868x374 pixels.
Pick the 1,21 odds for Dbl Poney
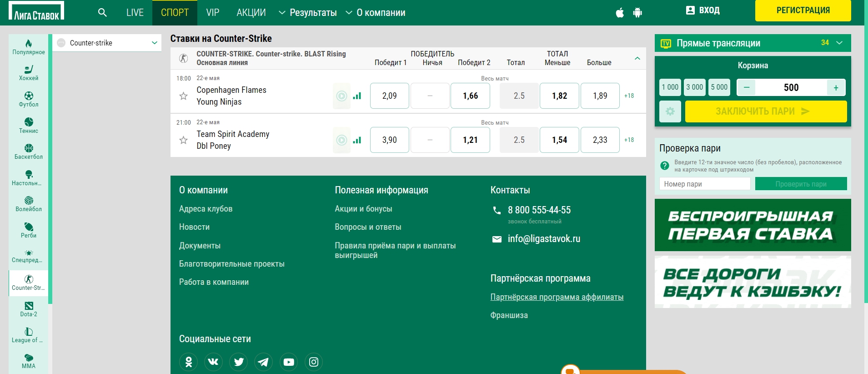tap(470, 140)
